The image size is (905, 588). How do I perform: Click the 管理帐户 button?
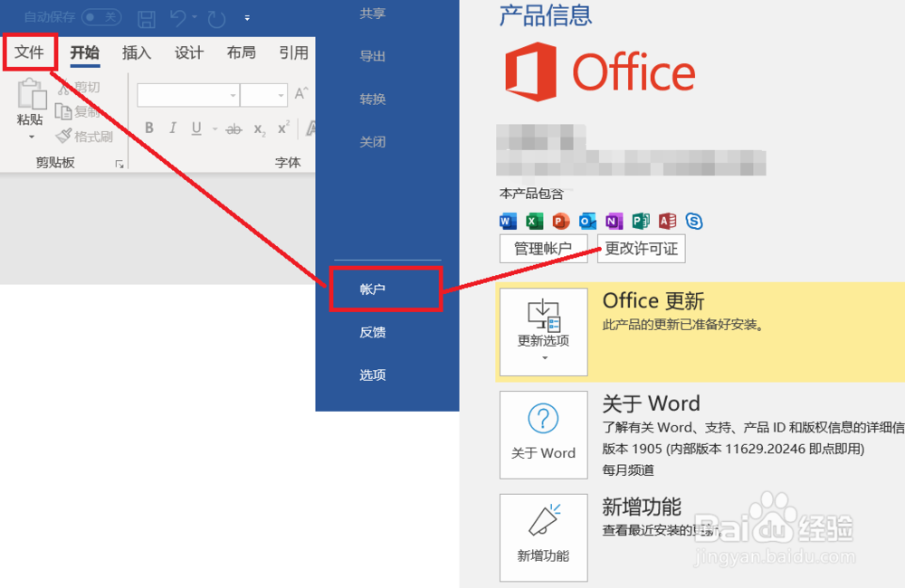pos(543,249)
